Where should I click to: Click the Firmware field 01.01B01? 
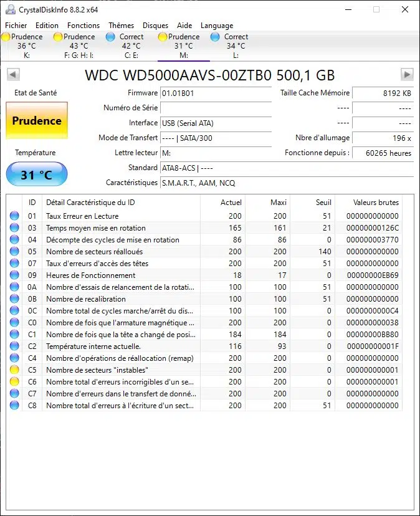[x=216, y=93]
